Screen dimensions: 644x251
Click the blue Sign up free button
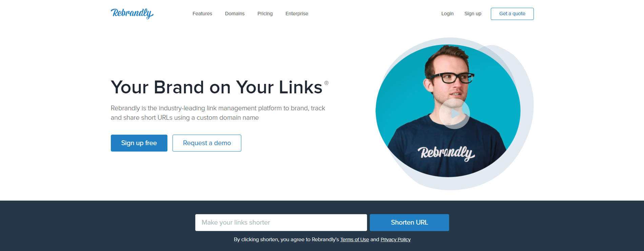click(139, 143)
